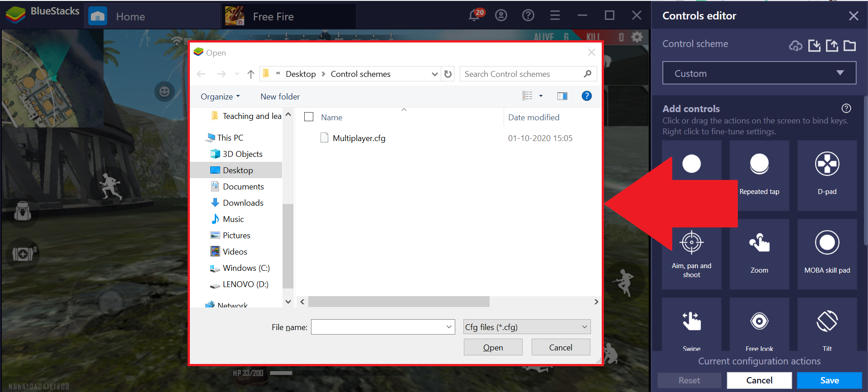Sort files by the Name column
Screen dimensions: 868x392
[x=331, y=117]
